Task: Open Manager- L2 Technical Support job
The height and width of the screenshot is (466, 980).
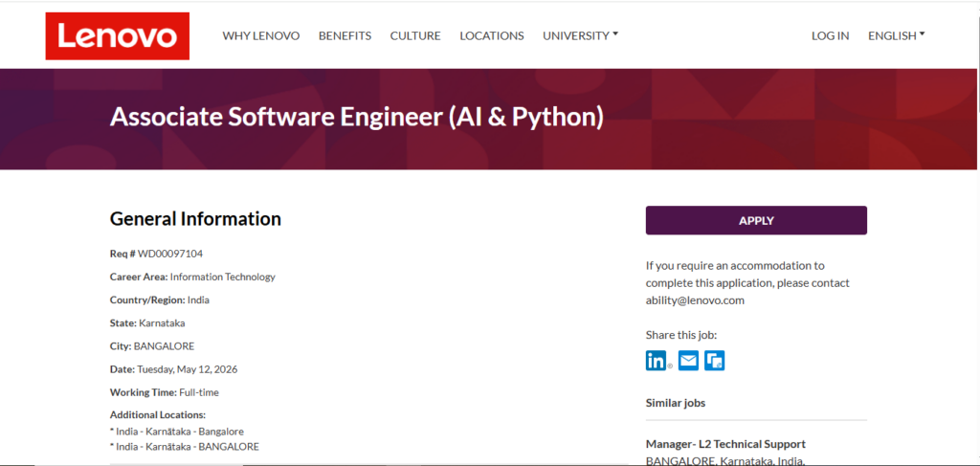Action: (x=725, y=444)
